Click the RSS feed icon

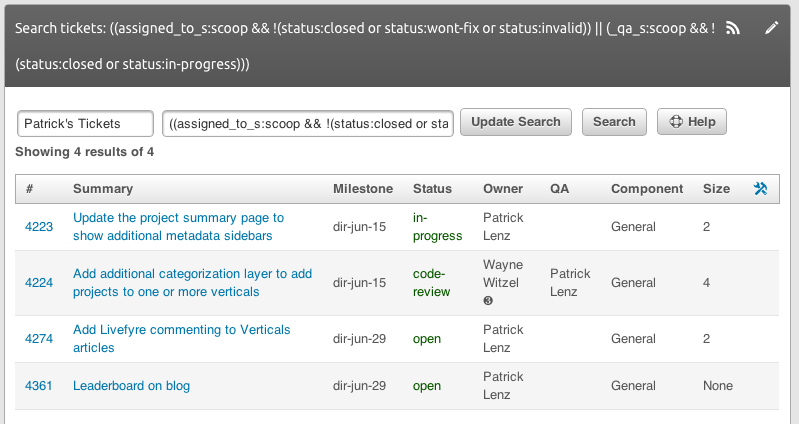(x=733, y=29)
